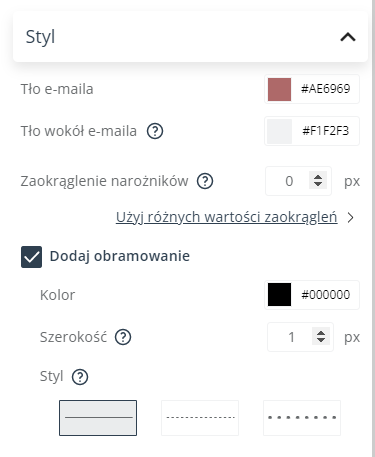Image resolution: width=375 pixels, height=457 pixels.
Task: Decrease border width with stepper down arrow
Action: click(321, 340)
